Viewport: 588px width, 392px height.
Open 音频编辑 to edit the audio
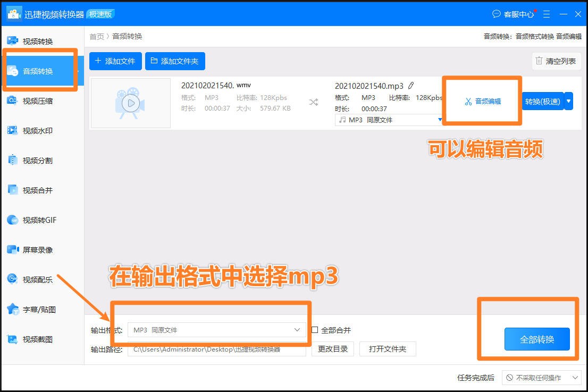pos(482,101)
